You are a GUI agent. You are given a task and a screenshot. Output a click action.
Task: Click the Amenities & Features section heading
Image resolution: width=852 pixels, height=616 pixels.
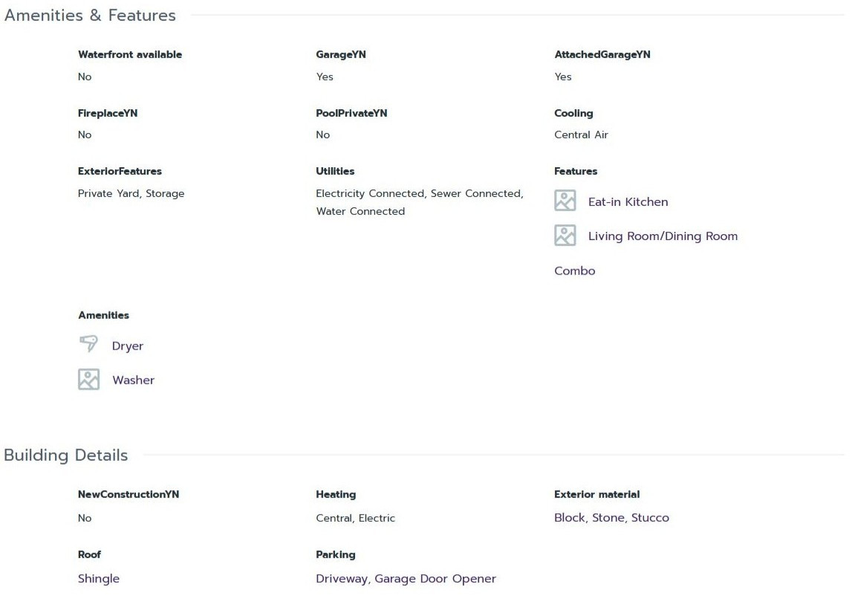(x=90, y=16)
